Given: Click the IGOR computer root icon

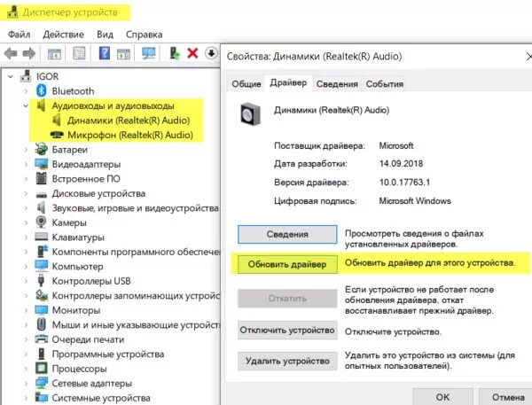Looking at the screenshot, I should (x=26, y=76).
